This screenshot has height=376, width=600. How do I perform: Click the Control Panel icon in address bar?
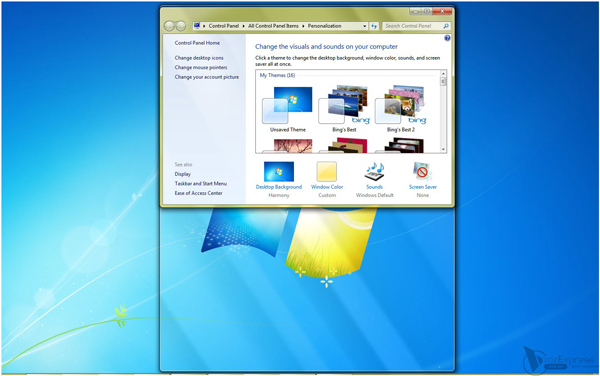coord(197,26)
